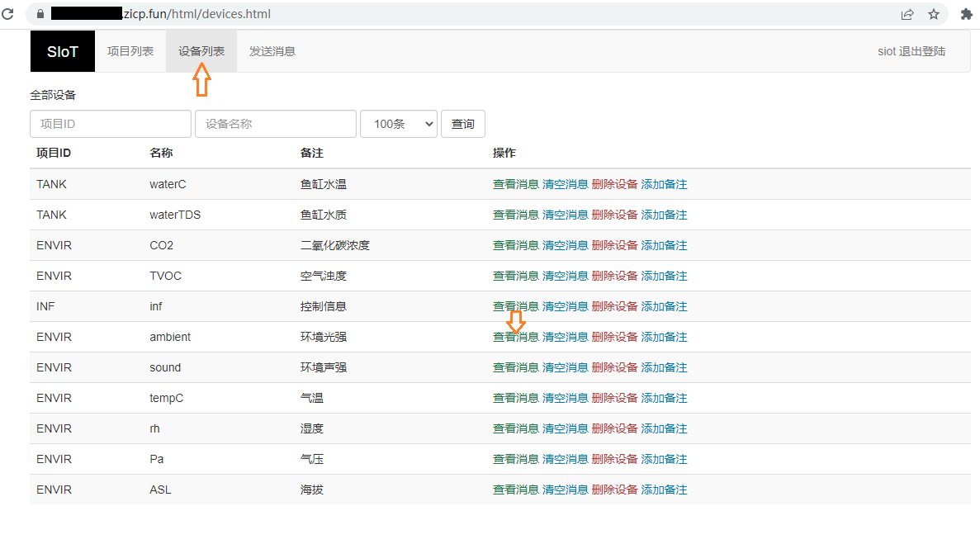Screen dimensions: 980x544
Task: Clear messages for Pa device
Action: coord(565,460)
